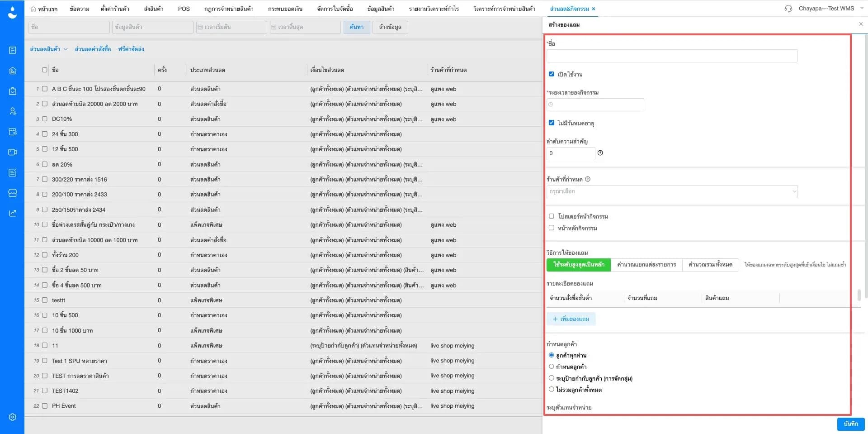The image size is (868, 434).
Task: Open the POS menu
Action: [x=184, y=9]
